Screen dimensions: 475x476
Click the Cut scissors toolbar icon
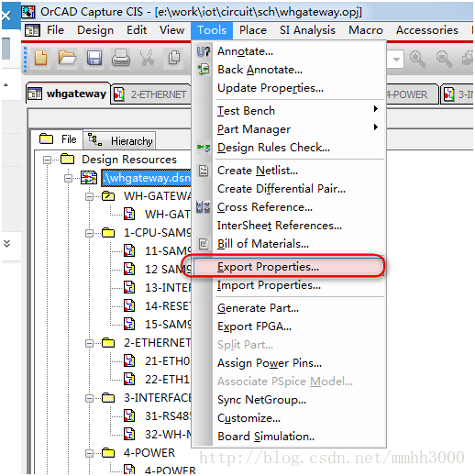147,58
